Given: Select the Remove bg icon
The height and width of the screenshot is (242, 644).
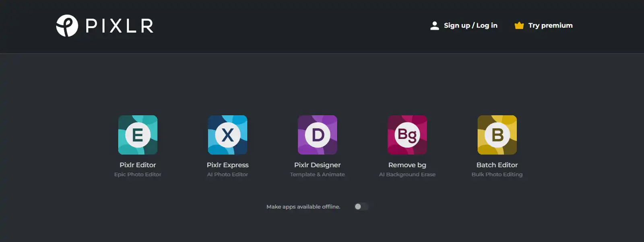Looking at the screenshot, I should pyautogui.click(x=407, y=135).
